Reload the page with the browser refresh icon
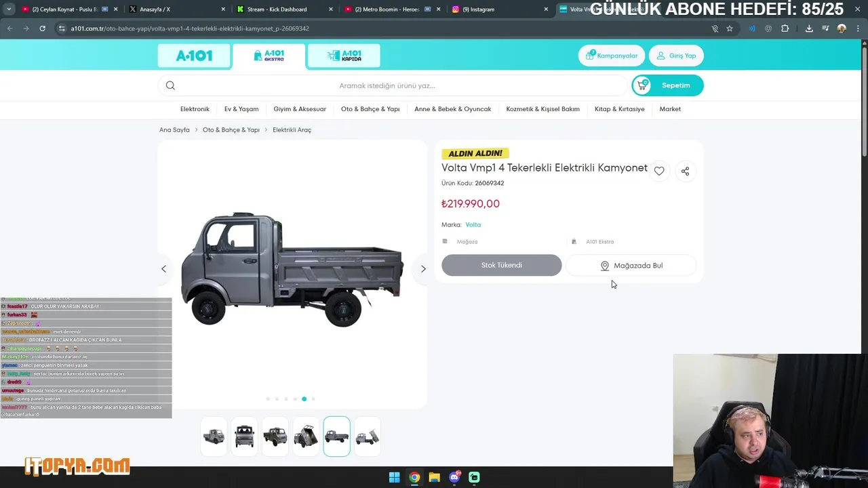This screenshot has height=488, width=868. [42, 28]
